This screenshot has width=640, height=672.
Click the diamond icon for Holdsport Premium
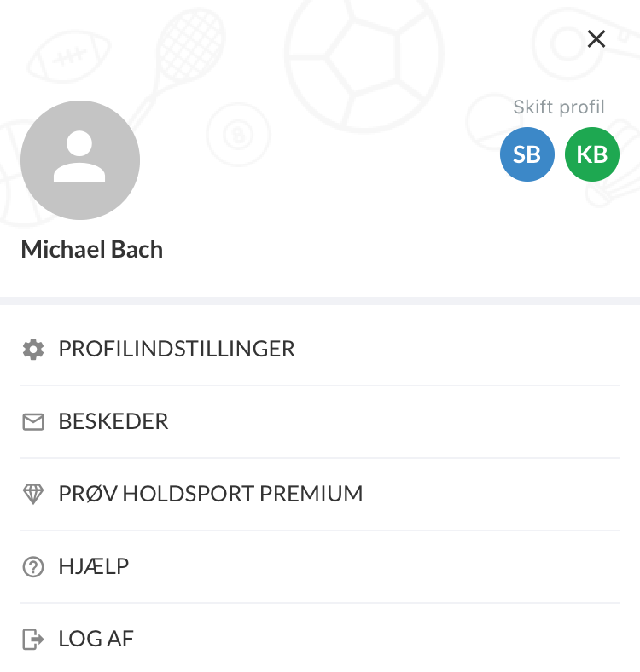(x=33, y=494)
